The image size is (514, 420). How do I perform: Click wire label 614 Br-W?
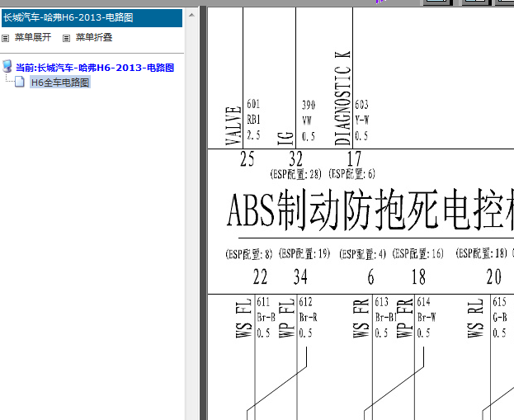click(427, 318)
